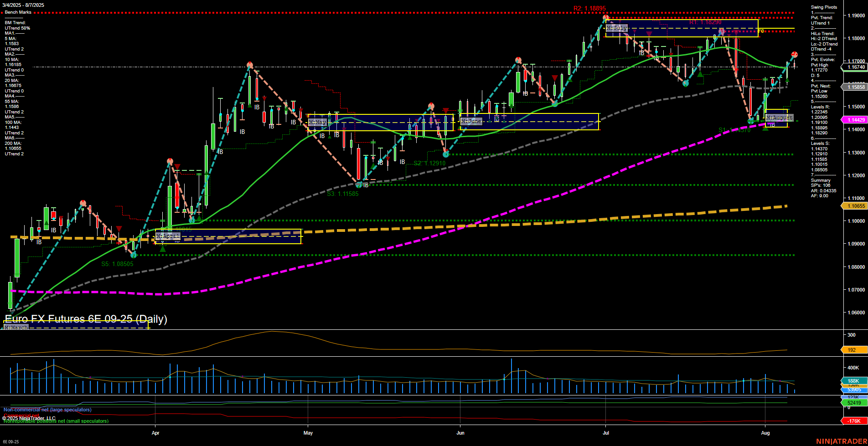The width and height of the screenshot is (868, 446).
Task: Click the gray 1.15858 price marker
Action: pos(853,87)
